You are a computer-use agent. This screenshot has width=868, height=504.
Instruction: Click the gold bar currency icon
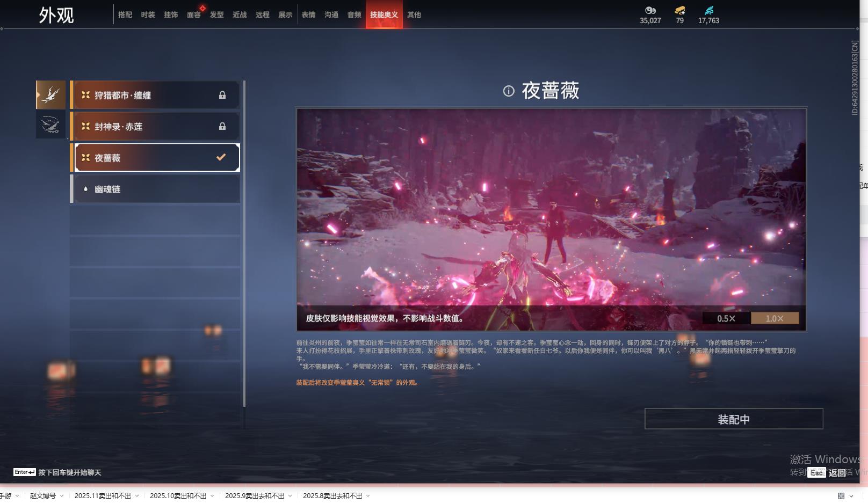point(679,10)
